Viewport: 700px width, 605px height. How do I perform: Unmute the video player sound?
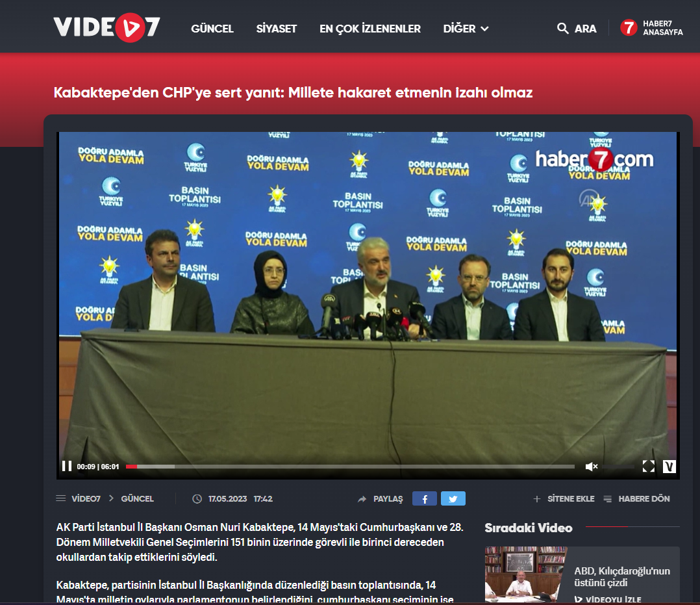(x=591, y=467)
